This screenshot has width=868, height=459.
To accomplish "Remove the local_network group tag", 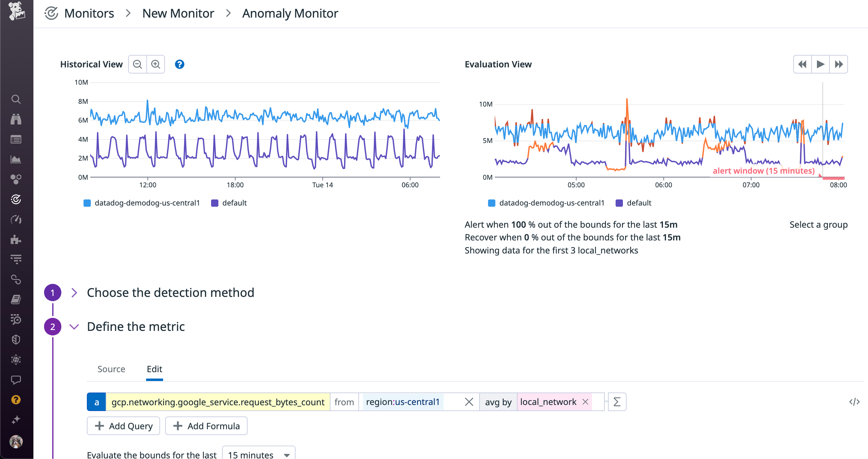I will point(585,402).
